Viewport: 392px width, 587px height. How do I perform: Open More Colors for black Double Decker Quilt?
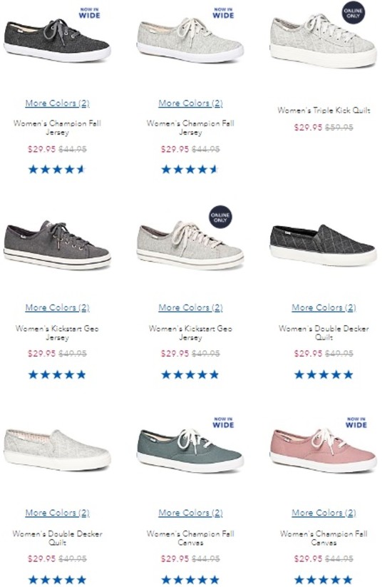tap(324, 307)
